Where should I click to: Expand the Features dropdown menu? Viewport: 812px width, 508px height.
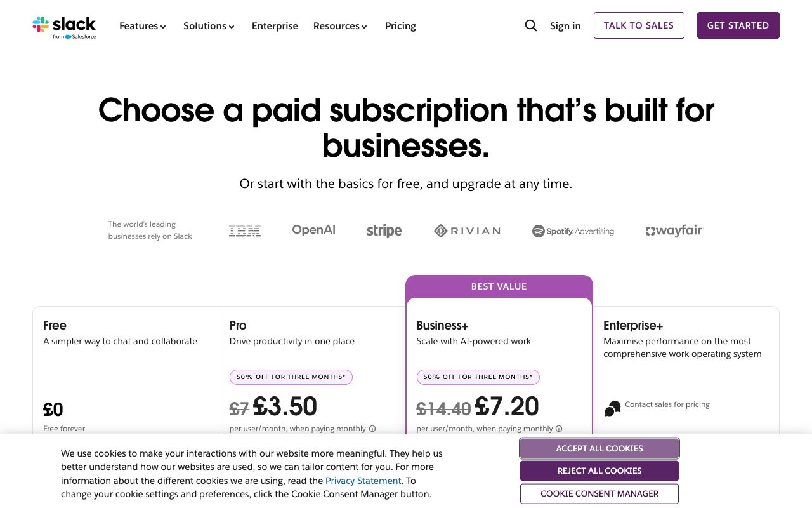[143, 26]
